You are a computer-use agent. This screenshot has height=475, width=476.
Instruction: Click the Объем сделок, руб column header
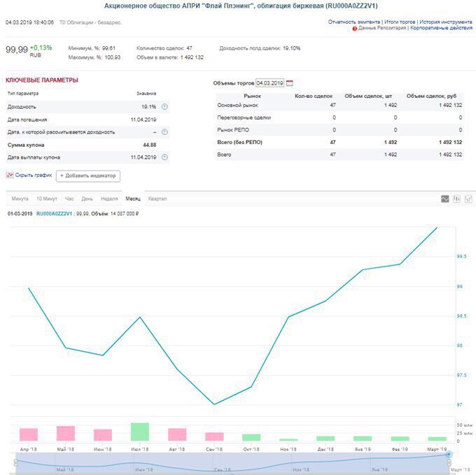click(x=431, y=96)
